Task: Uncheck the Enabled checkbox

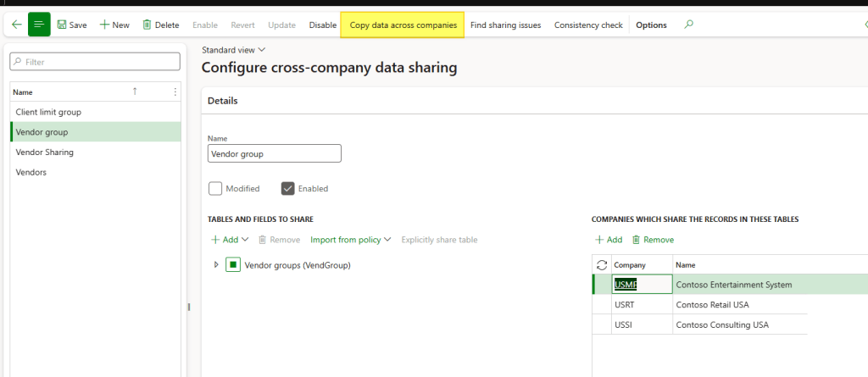Action: [288, 188]
